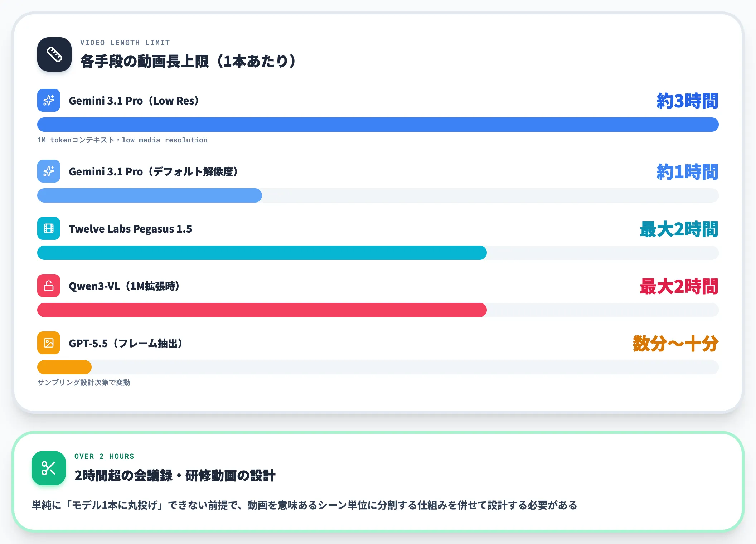
Task: Click the label Qwen3-VL（1M拡張時）
Action: pyautogui.click(x=124, y=286)
